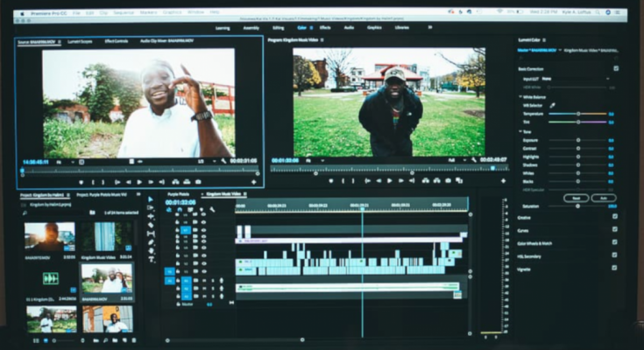Screen dimensions: 644x350
Task: Adjust the Saturation slider
Action: click(x=578, y=206)
